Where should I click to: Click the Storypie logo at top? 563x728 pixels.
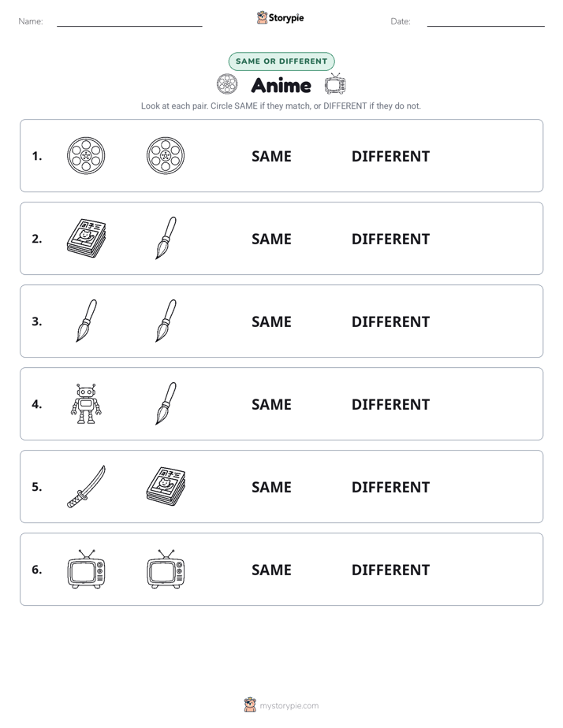point(280,17)
